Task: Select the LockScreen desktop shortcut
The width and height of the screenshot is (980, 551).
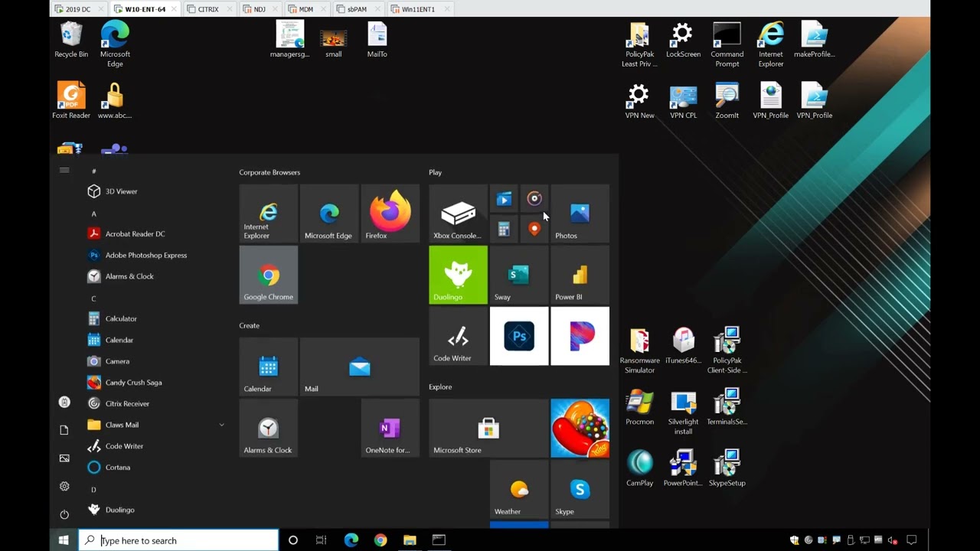Action: [x=683, y=41]
